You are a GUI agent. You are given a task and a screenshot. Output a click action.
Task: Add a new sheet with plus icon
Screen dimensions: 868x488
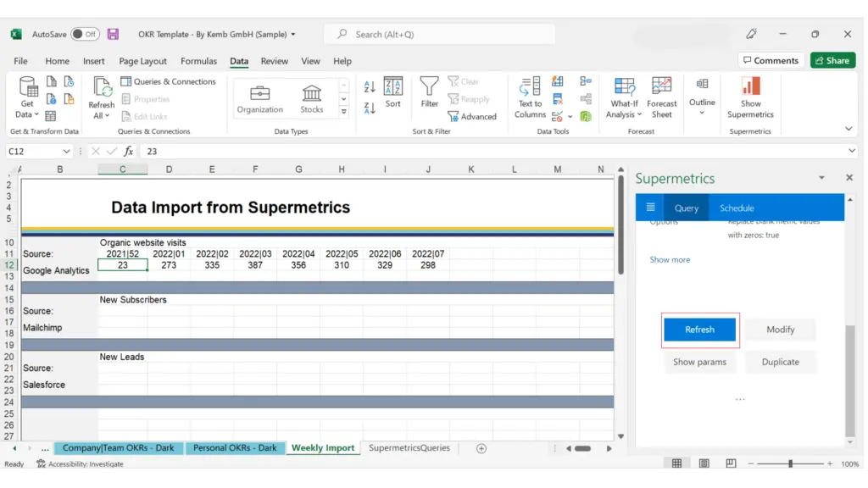tap(481, 449)
